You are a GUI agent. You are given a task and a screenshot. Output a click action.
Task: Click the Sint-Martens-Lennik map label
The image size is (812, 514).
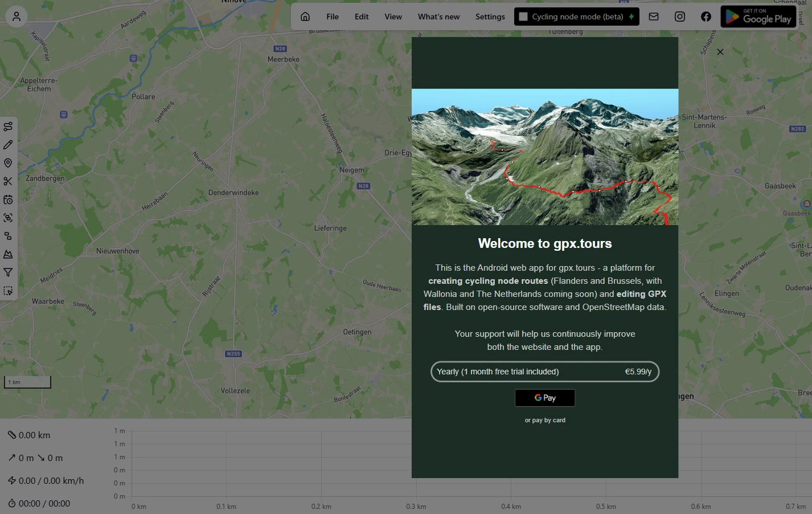(704, 121)
